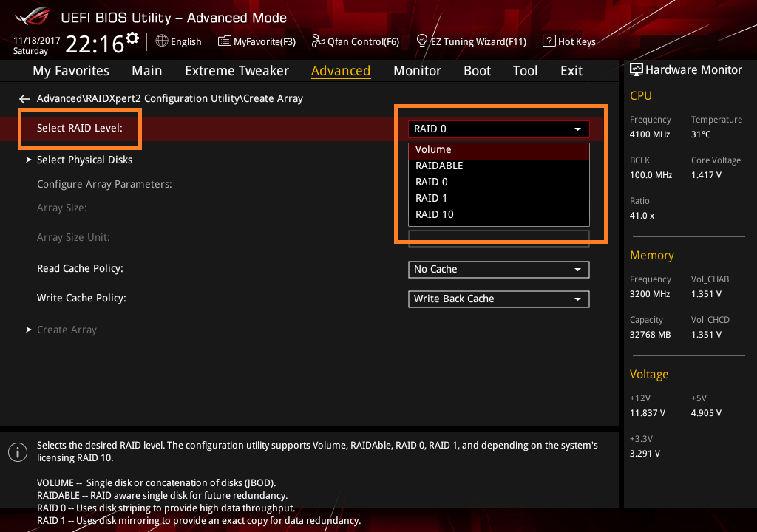Click the Read Cache Policy label
This screenshot has width=757, height=532.
(80, 268)
